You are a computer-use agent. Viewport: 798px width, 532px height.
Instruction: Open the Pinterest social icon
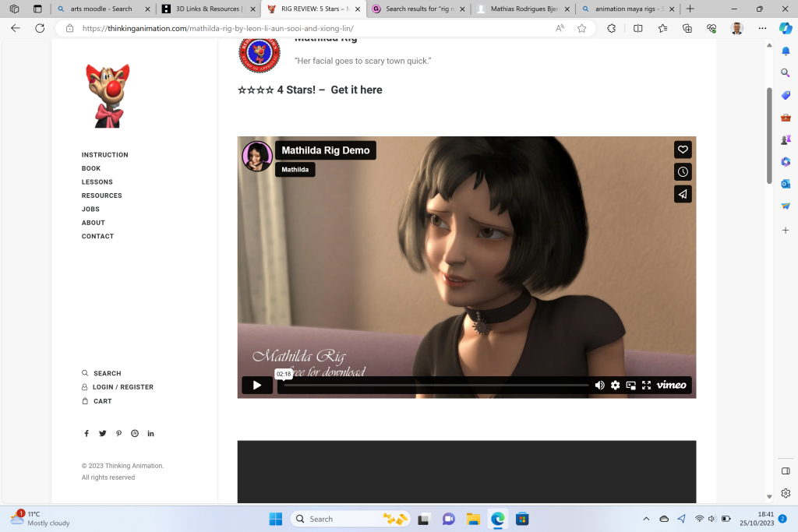118,433
